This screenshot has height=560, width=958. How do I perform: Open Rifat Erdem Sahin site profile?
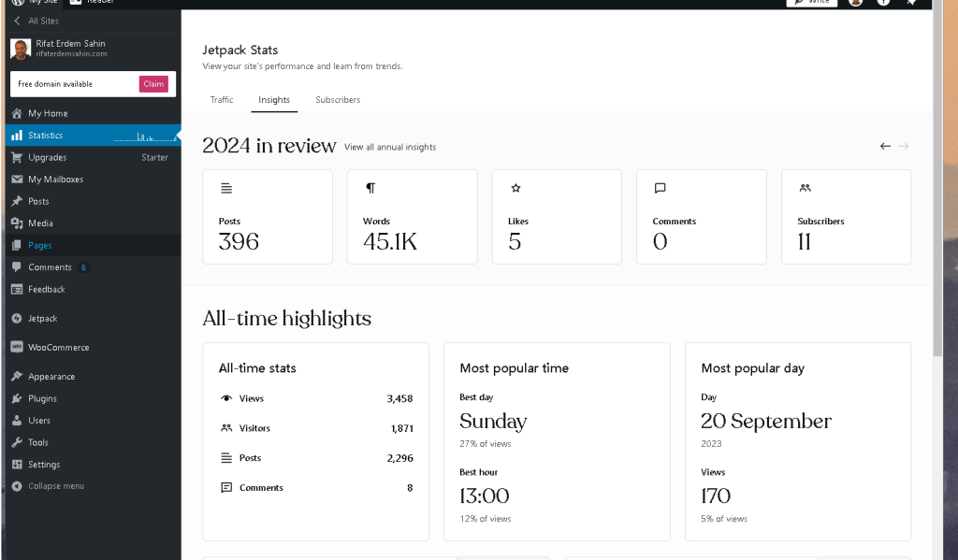pos(93,49)
